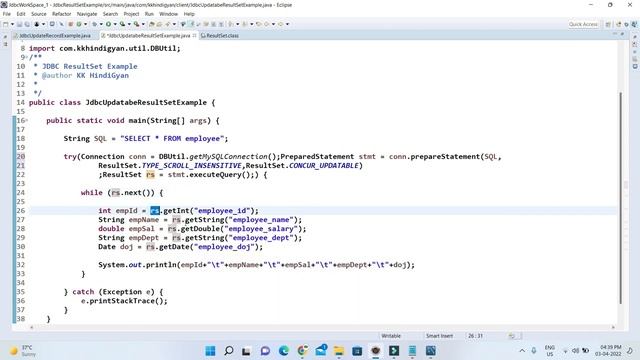
Task: Click the Quick Access field
Action: (x=583, y=24)
